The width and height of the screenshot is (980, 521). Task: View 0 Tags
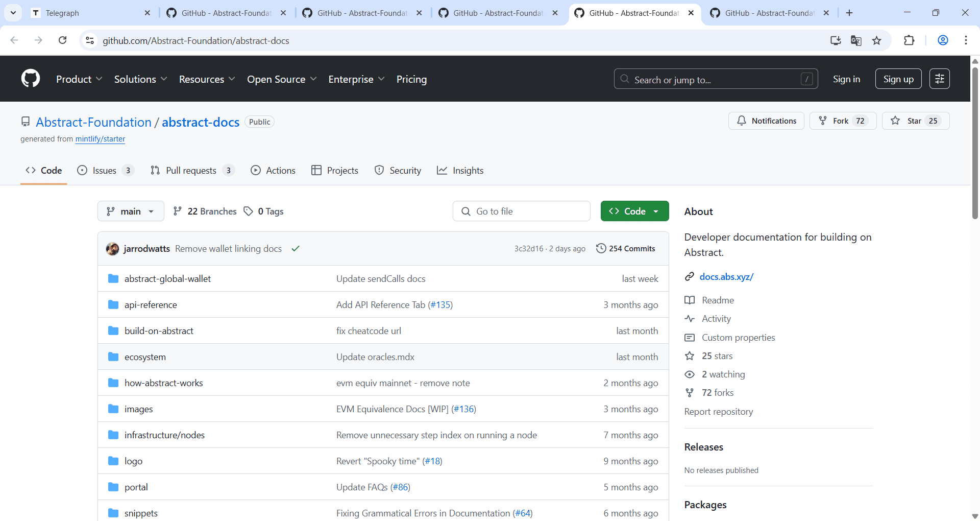(x=264, y=211)
